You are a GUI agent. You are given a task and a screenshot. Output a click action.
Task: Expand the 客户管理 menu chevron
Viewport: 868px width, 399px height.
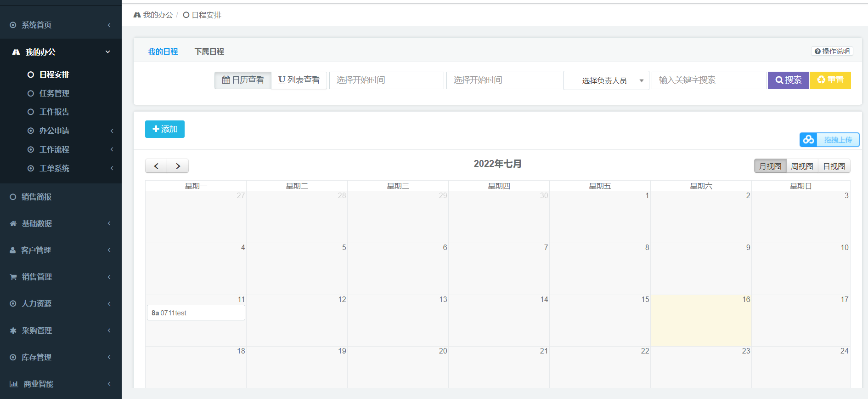click(x=109, y=250)
